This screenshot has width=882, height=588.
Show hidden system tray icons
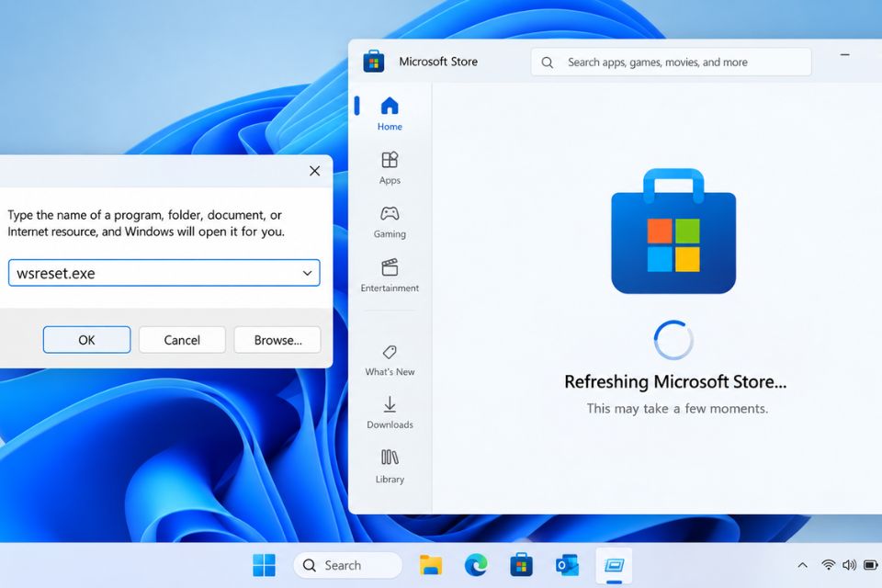pyautogui.click(x=803, y=565)
